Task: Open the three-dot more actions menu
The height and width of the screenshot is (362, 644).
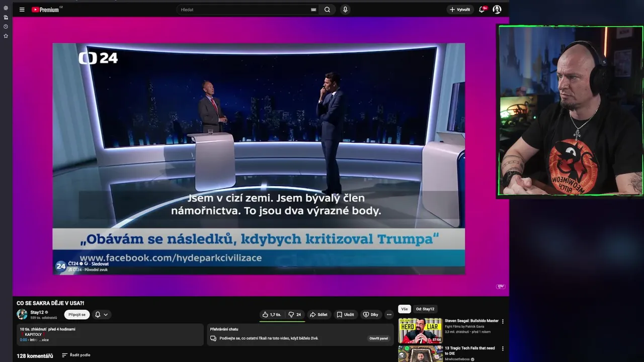Action: point(389,315)
